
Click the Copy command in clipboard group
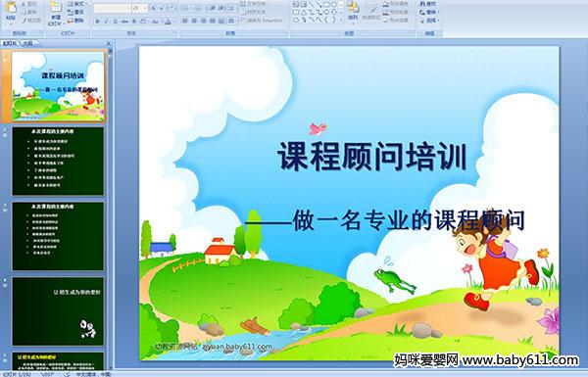pyautogui.click(x=28, y=12)
